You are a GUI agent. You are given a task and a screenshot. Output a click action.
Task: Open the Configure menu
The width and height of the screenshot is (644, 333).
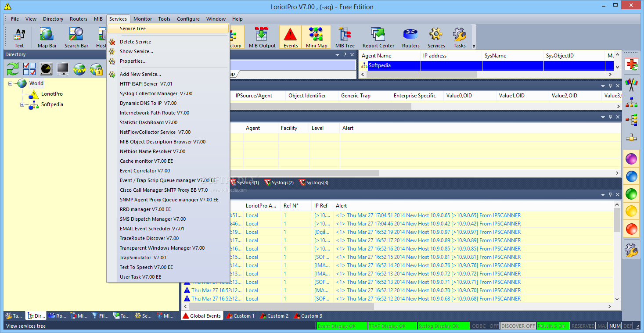click(188, 19)
